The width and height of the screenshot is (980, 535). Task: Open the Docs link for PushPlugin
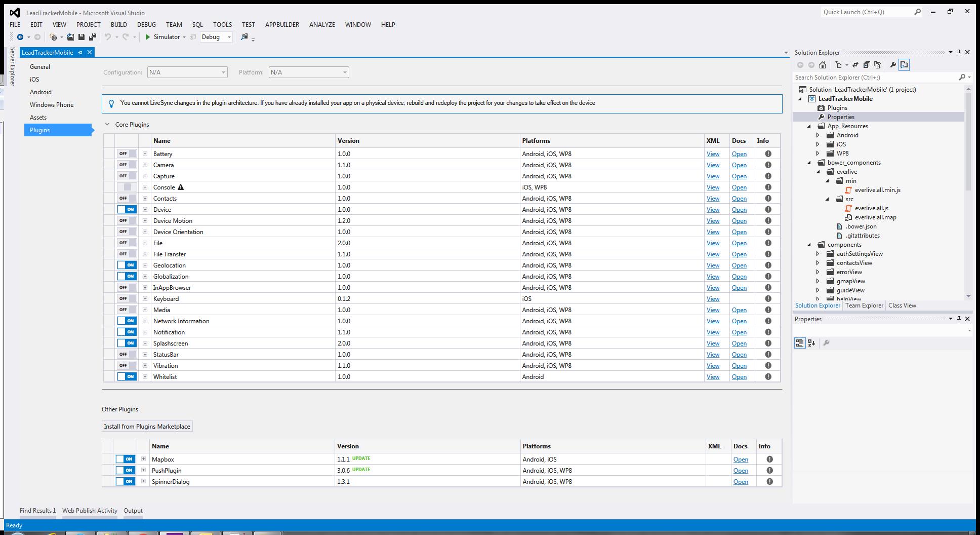(741, 471)
